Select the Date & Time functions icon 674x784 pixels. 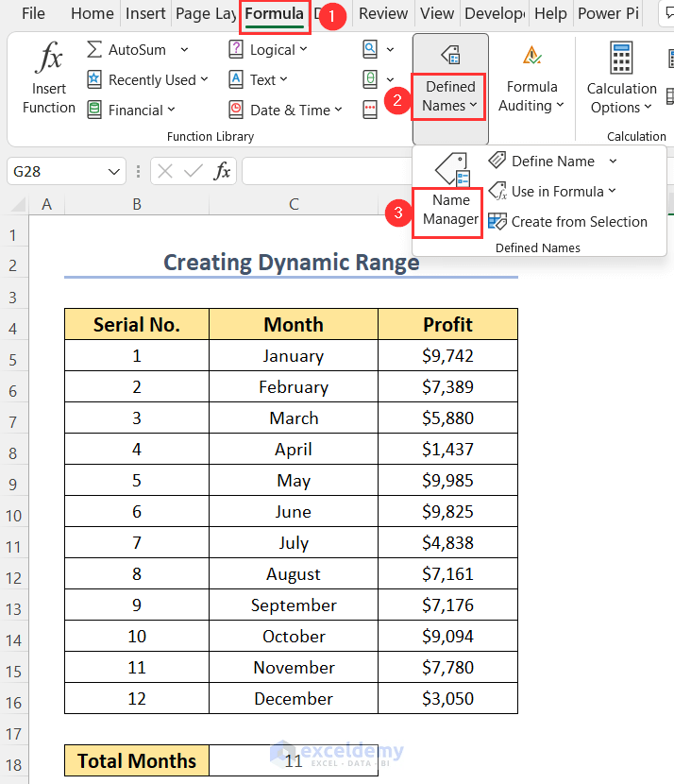coord(235,110)
